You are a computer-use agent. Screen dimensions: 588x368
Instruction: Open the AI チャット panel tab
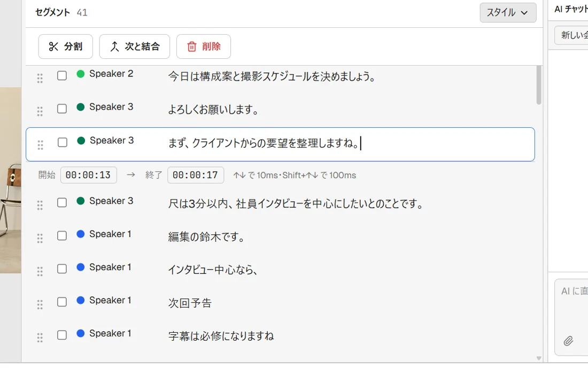point(571,9)
